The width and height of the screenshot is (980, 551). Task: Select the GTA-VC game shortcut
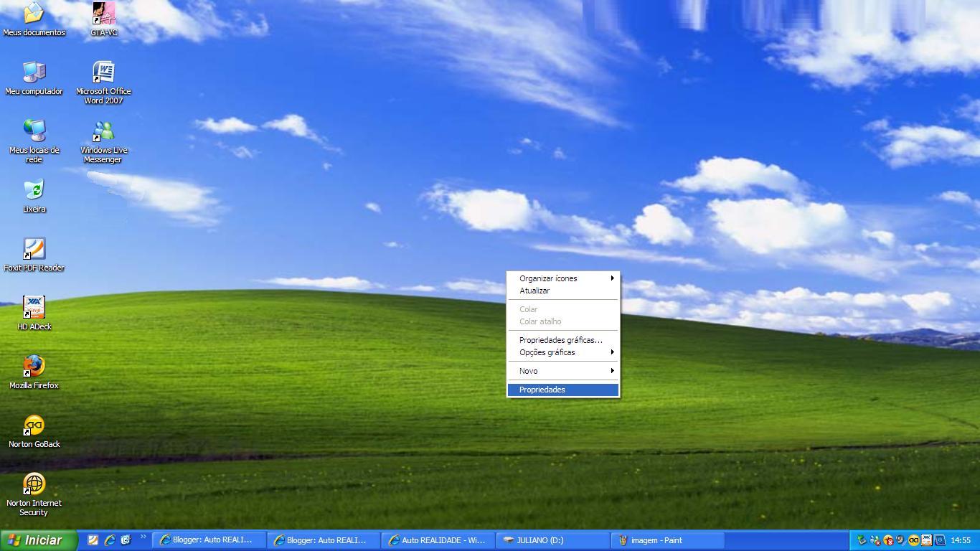coord(104,19)
